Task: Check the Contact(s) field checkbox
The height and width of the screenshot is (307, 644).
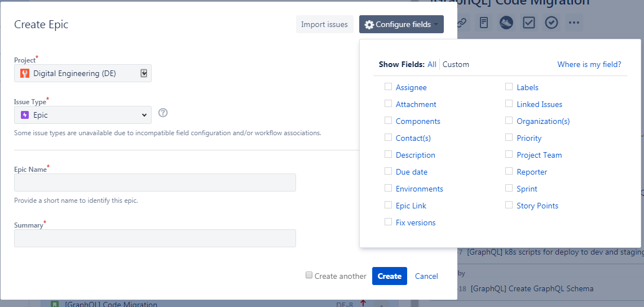Action: tap(388, 137)
